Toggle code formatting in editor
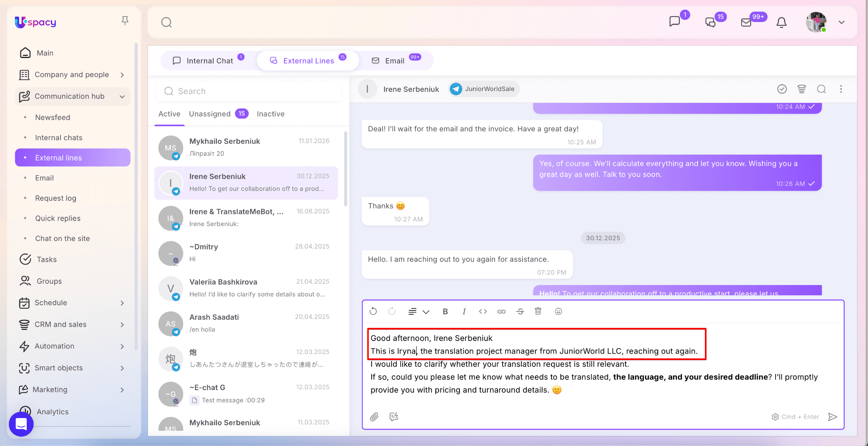This screenshot has width=868, height=446. click(483, 311)
